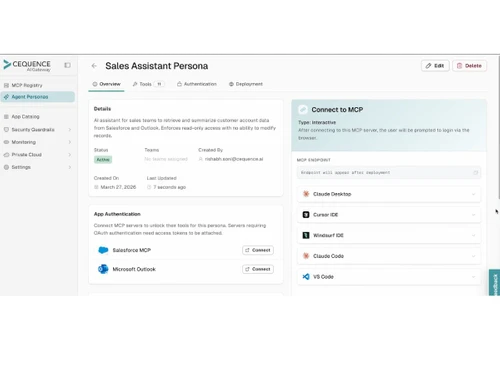Expand the Claude Desktop connection row

389,194
